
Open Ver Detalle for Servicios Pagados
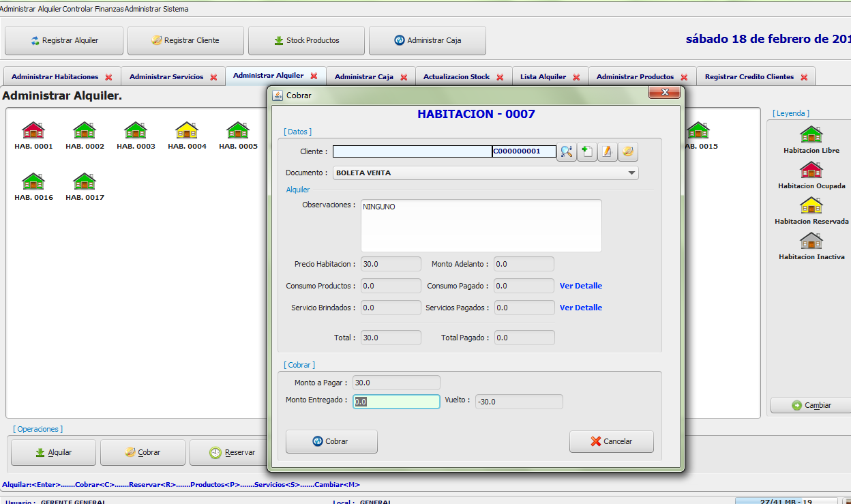point(581,308)
